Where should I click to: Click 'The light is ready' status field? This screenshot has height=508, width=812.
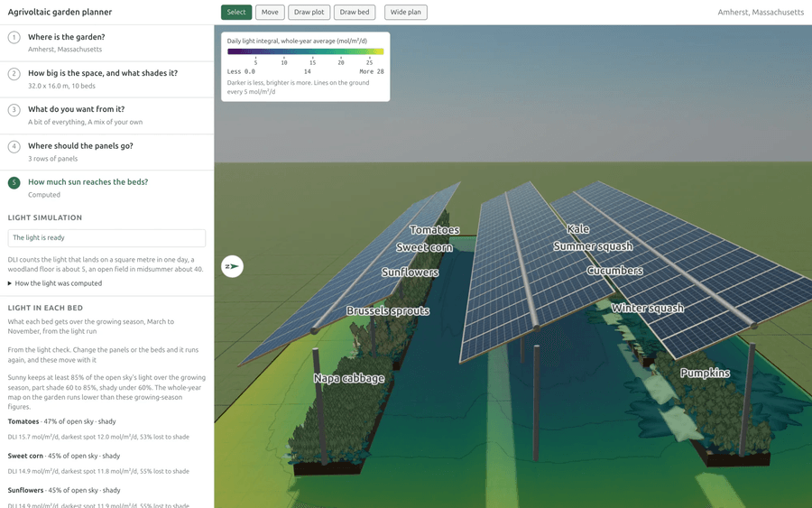click(106, 237)
